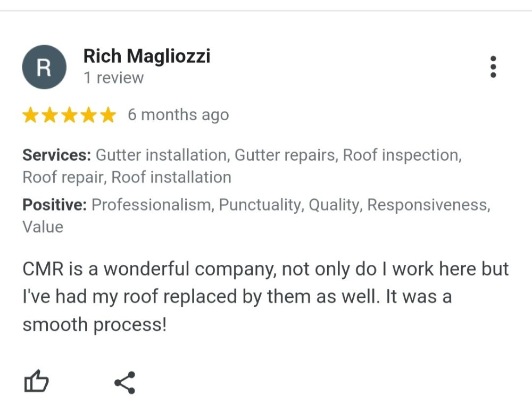Viewport: 532px width, 419px height.
Task: Click the last star of the five-star rating
Action: pyautogui.click(x=107, y=114)
